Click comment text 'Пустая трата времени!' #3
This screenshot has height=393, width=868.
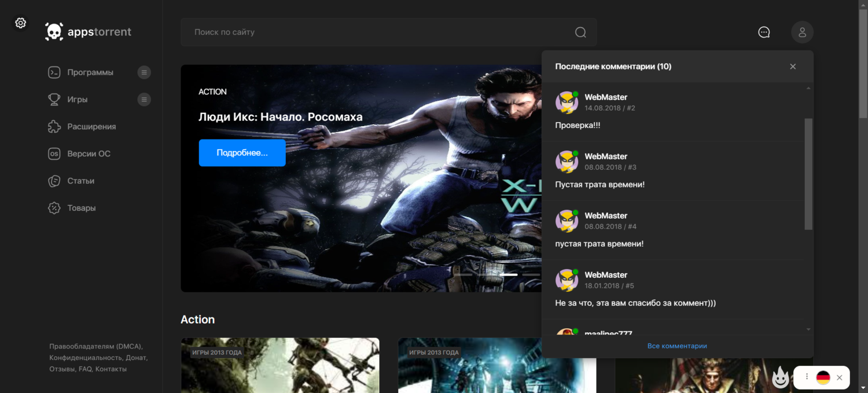pyautogui.click(x=599, y=184)
